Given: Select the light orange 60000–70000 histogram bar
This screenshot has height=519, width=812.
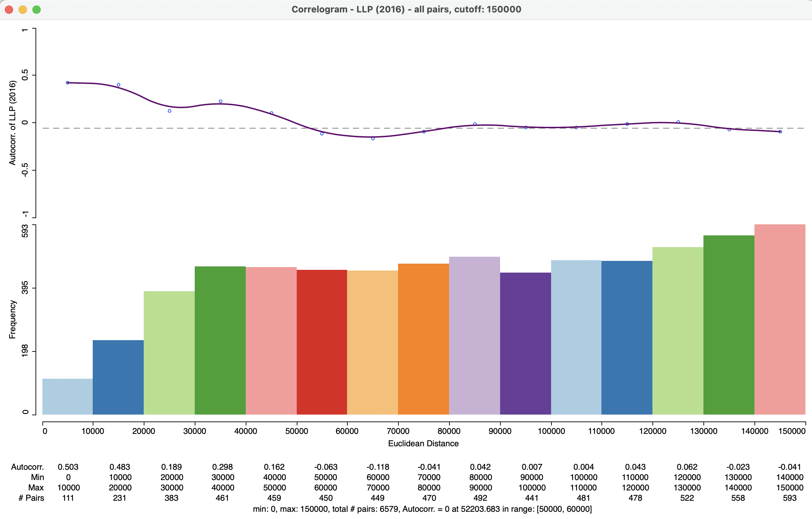Looking at the screenshot, I should tap(373, 343).
